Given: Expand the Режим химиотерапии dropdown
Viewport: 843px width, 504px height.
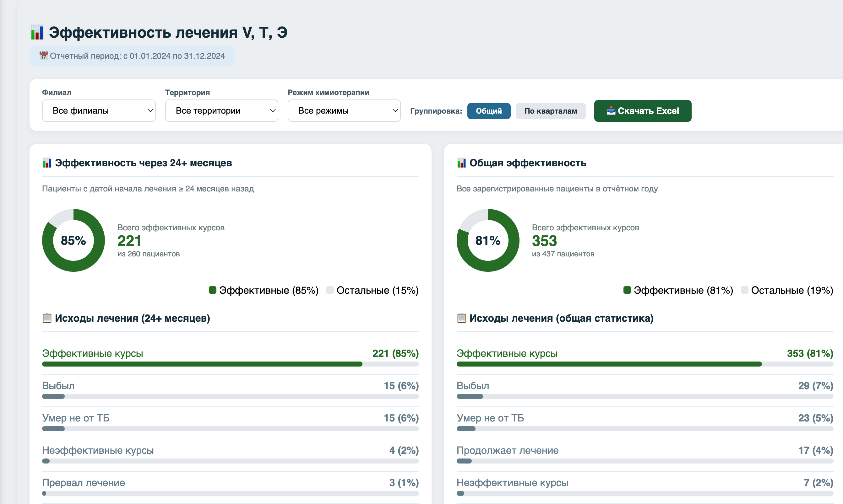Looking at the screenshot, I should click(344, 111).
